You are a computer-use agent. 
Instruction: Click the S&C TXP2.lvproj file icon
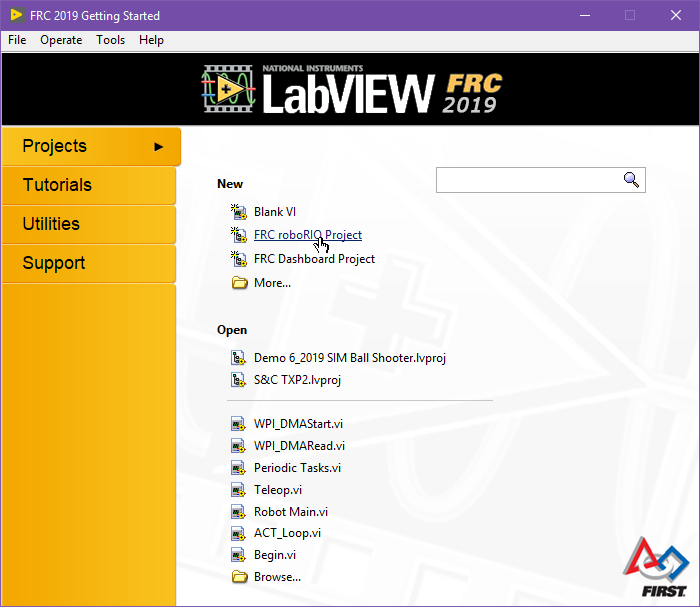click(x=238, y=380)
